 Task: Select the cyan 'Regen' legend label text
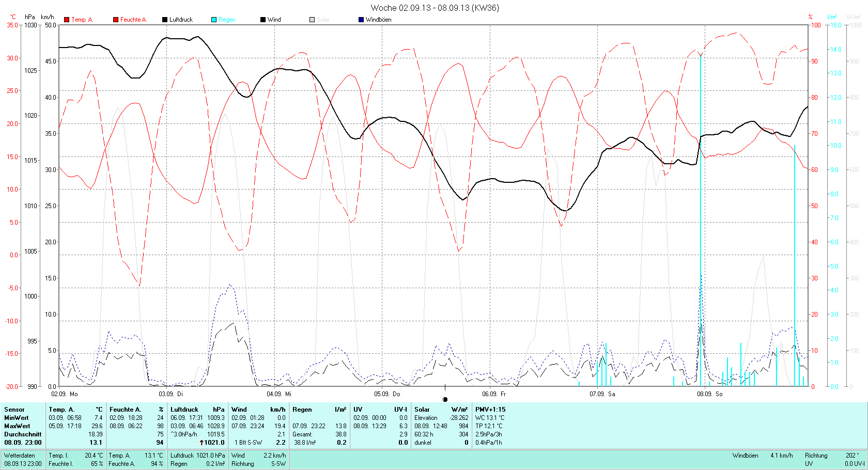[227, 20]
